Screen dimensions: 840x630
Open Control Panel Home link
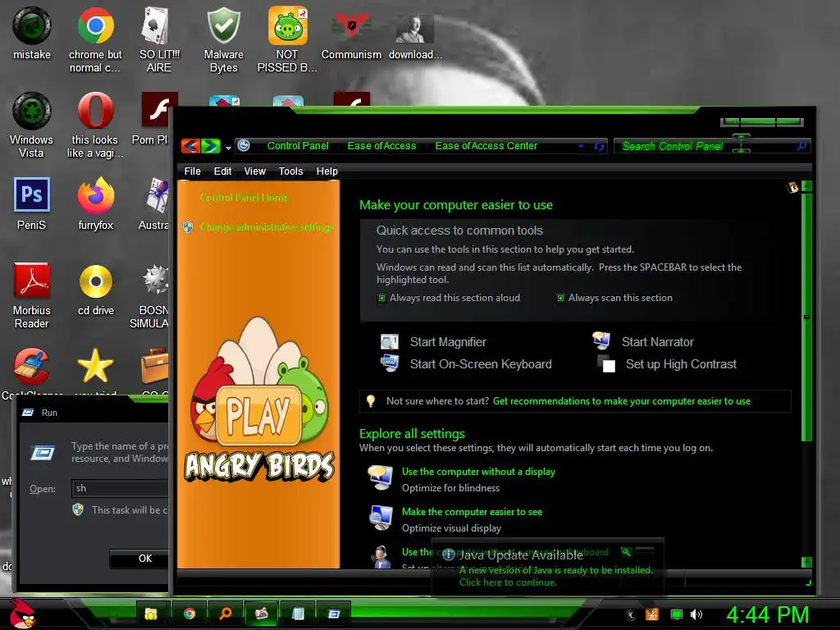point(244,198)
